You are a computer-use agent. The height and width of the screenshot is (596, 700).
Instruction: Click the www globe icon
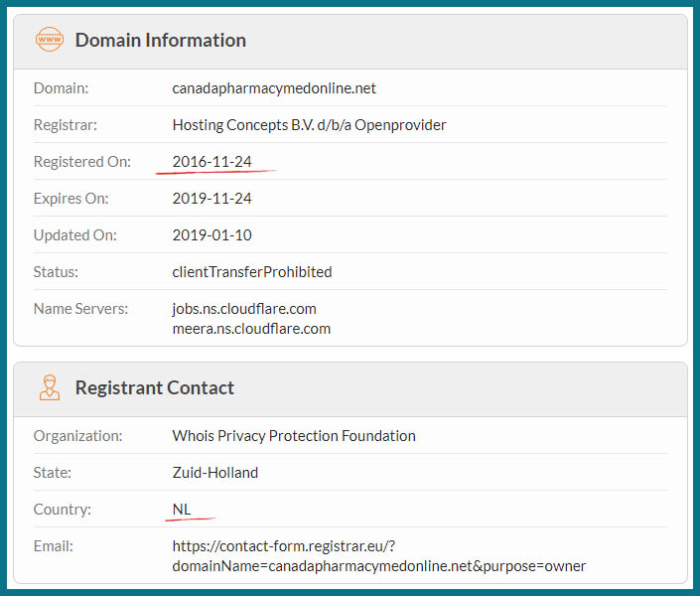[49, 41]
